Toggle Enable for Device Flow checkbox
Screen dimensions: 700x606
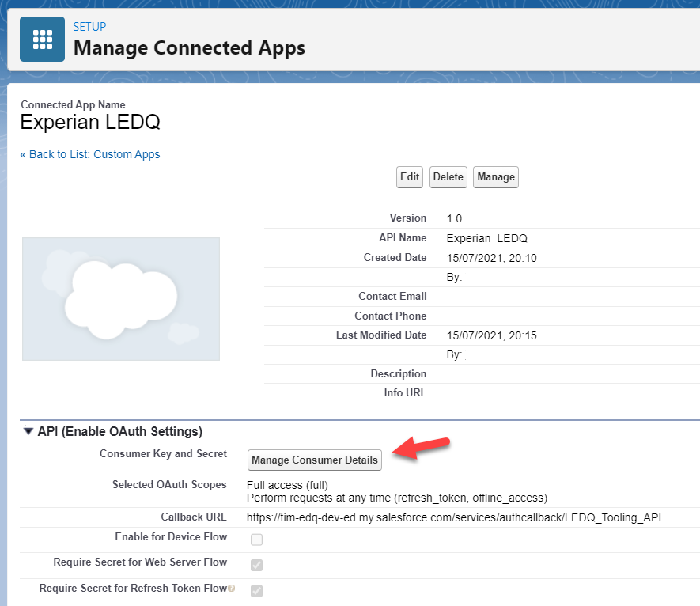pos(257,540)
